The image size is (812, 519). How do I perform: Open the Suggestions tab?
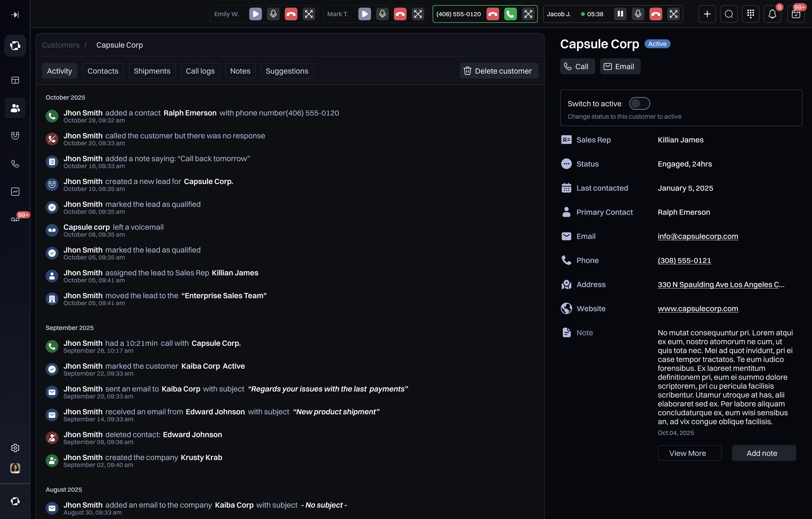[x=287, y=71]
